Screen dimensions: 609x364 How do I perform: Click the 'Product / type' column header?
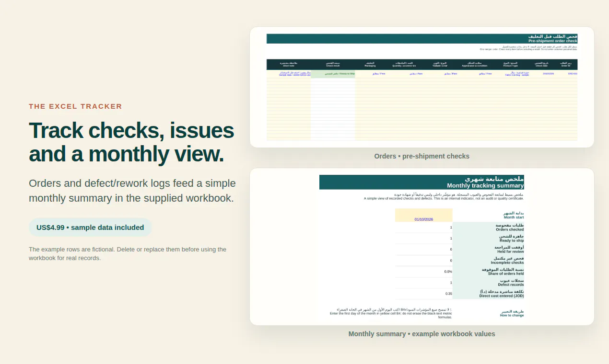point(510,64)
